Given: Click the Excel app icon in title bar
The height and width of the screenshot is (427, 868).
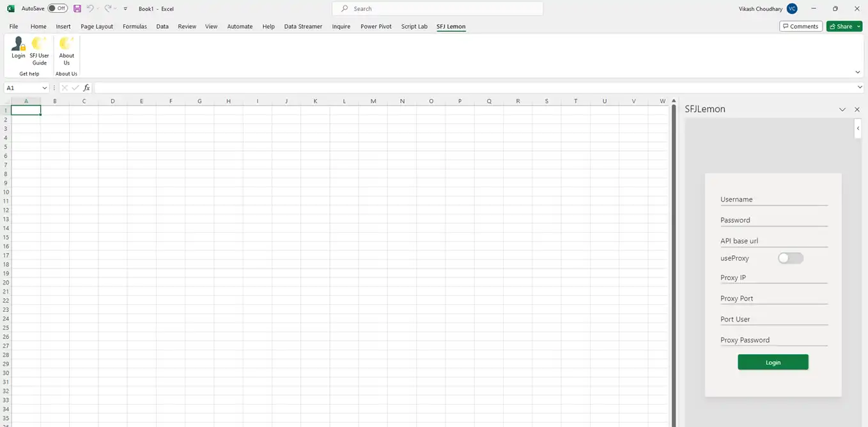Looking at the screenshot, I should pyautogui.click(x=10, y=9).
